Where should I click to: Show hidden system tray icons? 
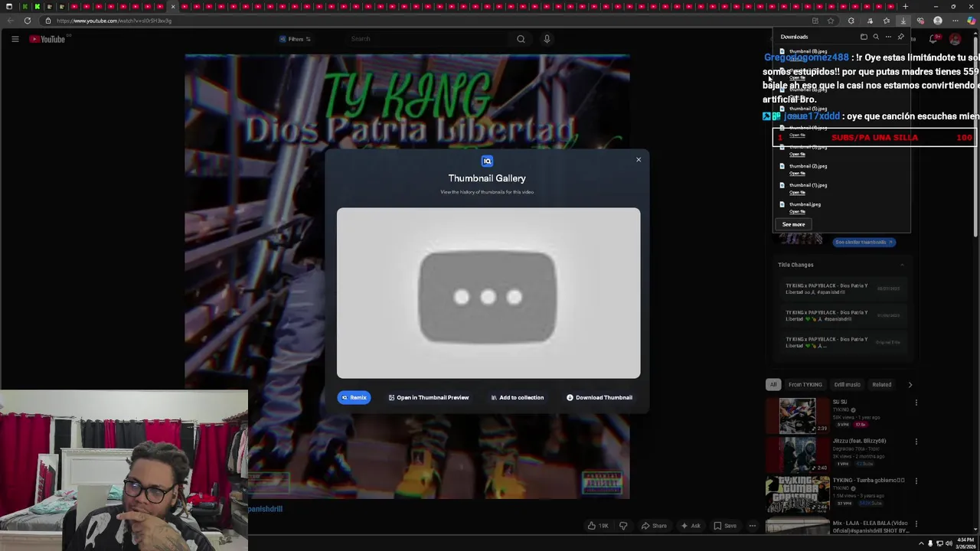pos(921,543)
